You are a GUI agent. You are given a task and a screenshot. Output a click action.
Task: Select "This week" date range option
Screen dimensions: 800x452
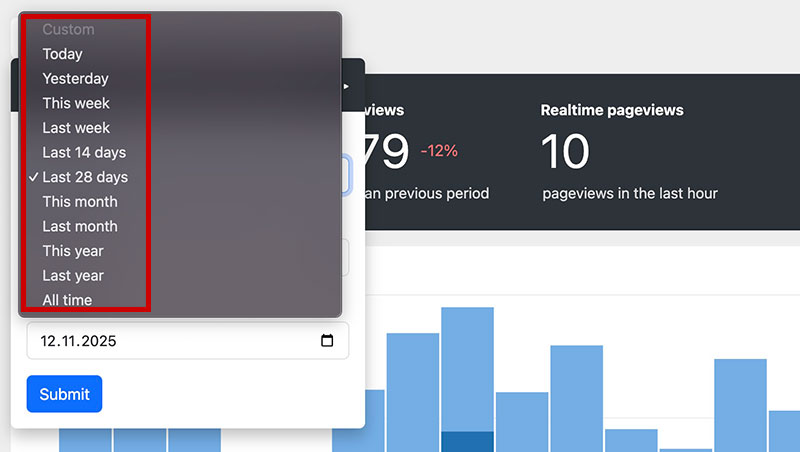pos(76,103)
